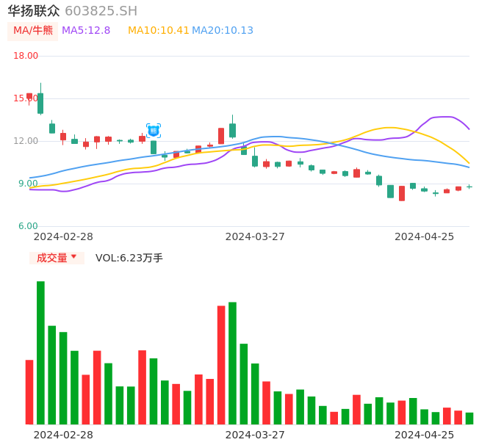504x445 pixels.
Task: Click the blue marker icon on the chart
Action: [154, 131]
